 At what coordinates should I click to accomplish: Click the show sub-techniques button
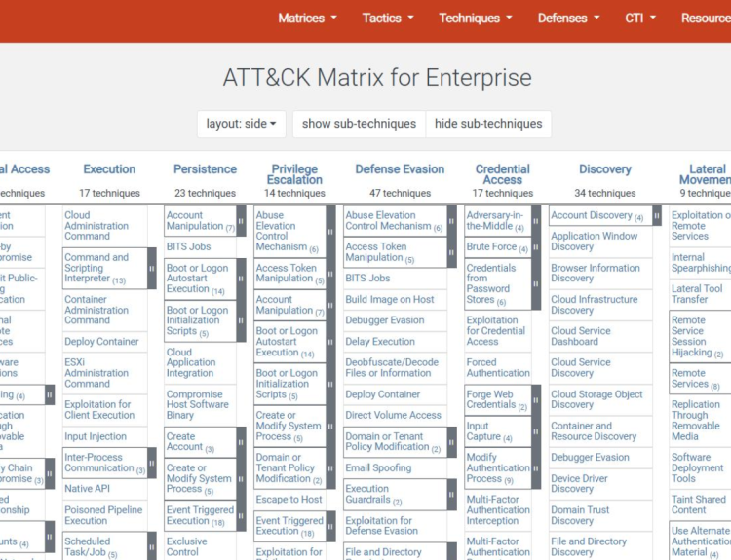pyautogui.click(x=359, y=124)
